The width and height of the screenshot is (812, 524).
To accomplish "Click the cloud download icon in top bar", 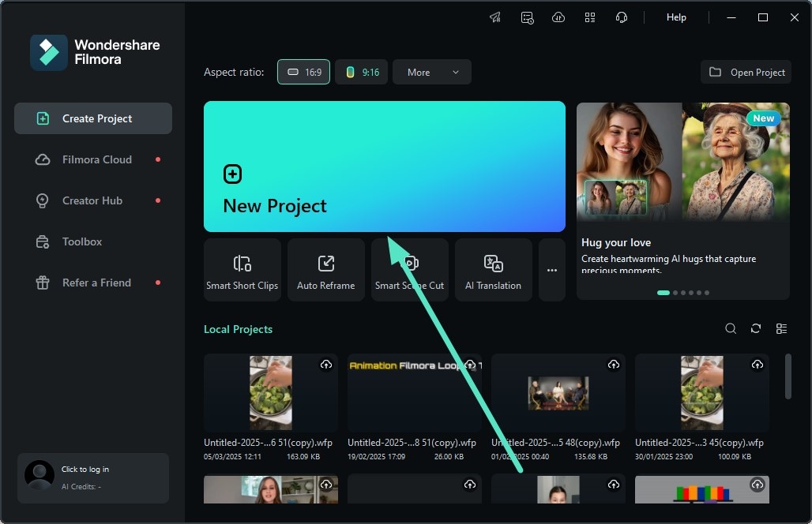I will [558, 17].
